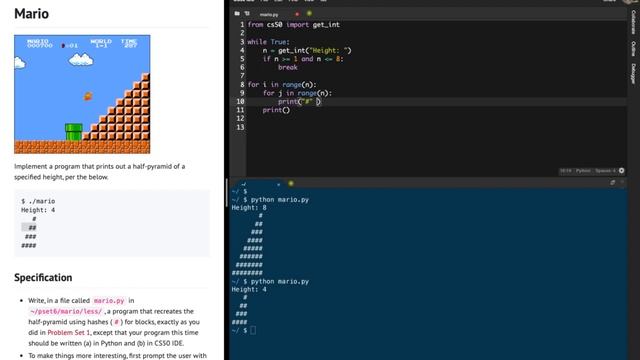Click the Mario page heading
The height and width of the screenshot is (360, 640).
31,13
